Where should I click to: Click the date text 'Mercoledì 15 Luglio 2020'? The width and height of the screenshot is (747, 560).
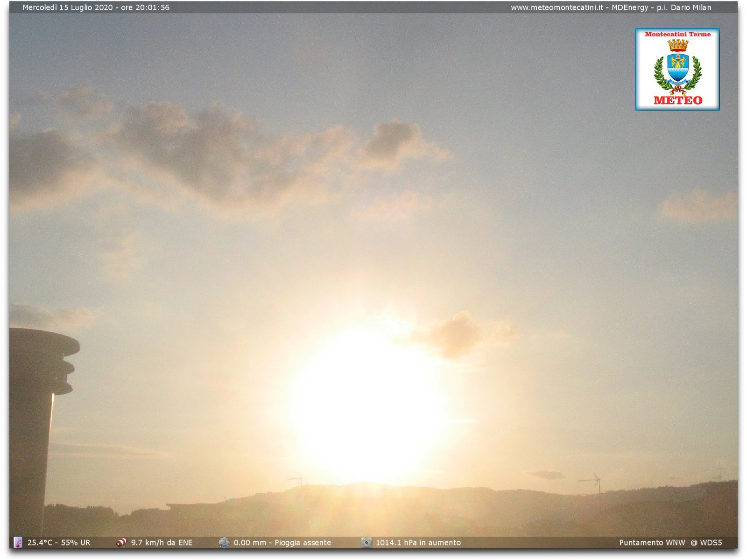[x=68, y=7]
